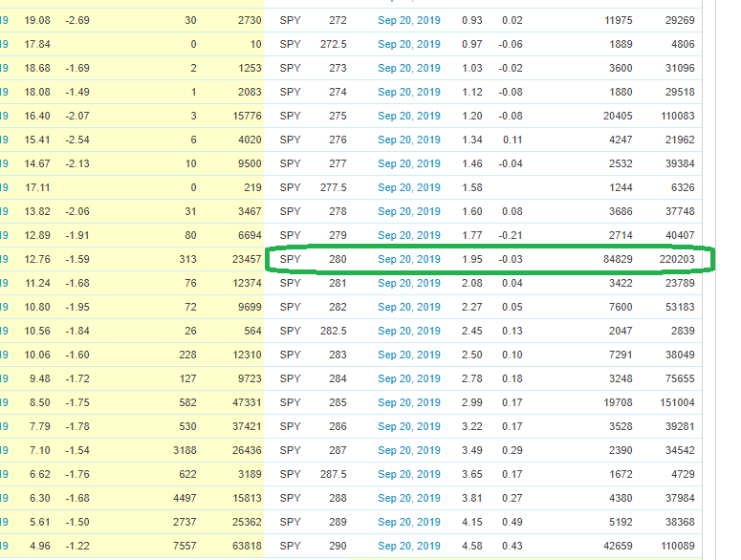Click the 151004 open interest value
This screenshot has height=560, width=741.
671,402
